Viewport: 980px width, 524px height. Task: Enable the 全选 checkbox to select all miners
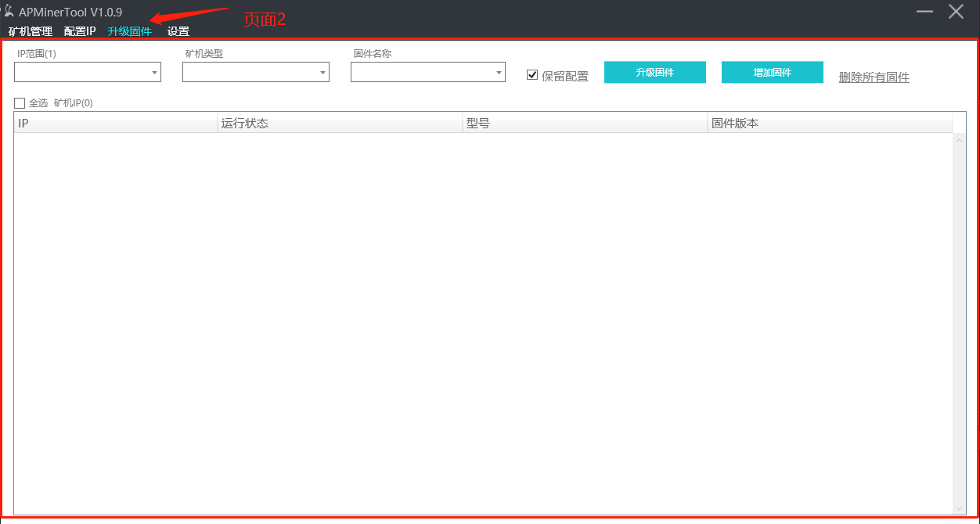tap(20, 102)
